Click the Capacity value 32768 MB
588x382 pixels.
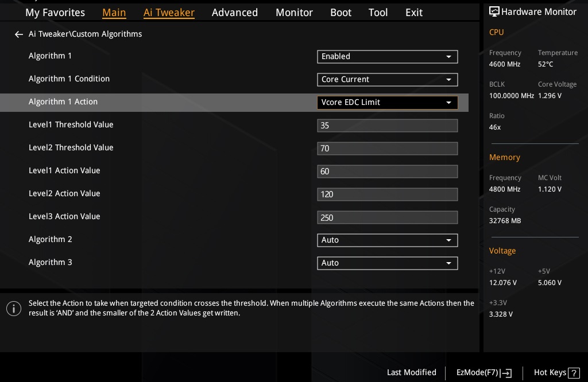[x=505, y=221]
